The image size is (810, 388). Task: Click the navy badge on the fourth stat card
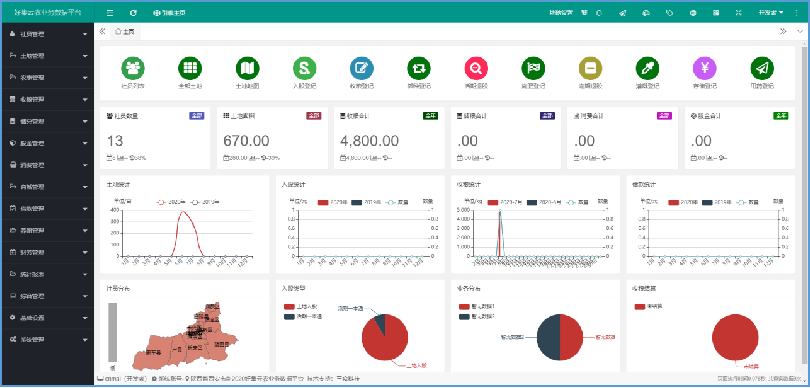coord(547,116)
